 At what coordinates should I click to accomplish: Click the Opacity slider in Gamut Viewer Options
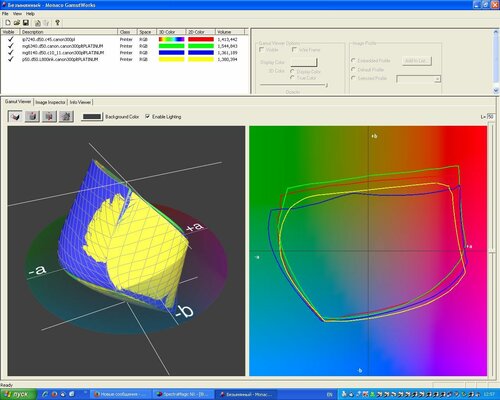tap(294, 85)
